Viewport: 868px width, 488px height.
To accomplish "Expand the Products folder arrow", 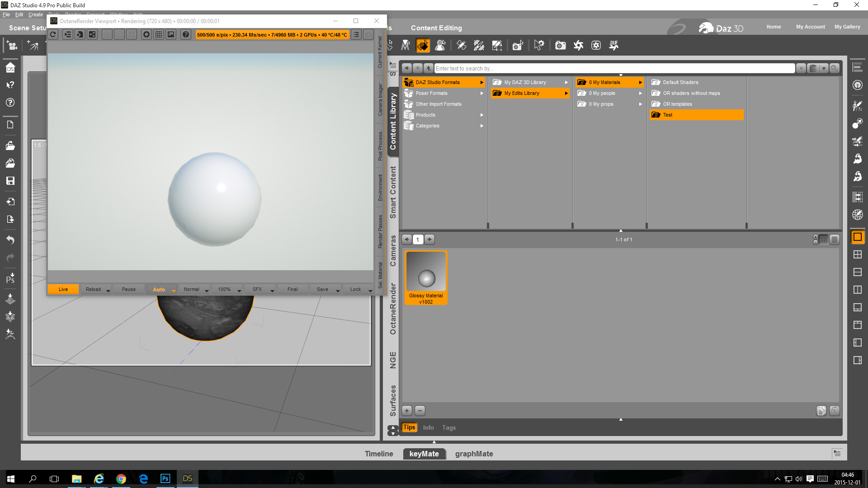I will 482,115.
